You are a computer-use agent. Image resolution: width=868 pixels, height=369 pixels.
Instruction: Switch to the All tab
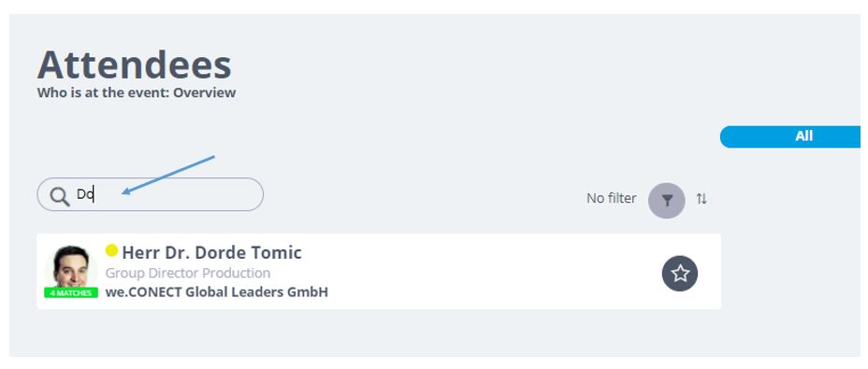790,136
